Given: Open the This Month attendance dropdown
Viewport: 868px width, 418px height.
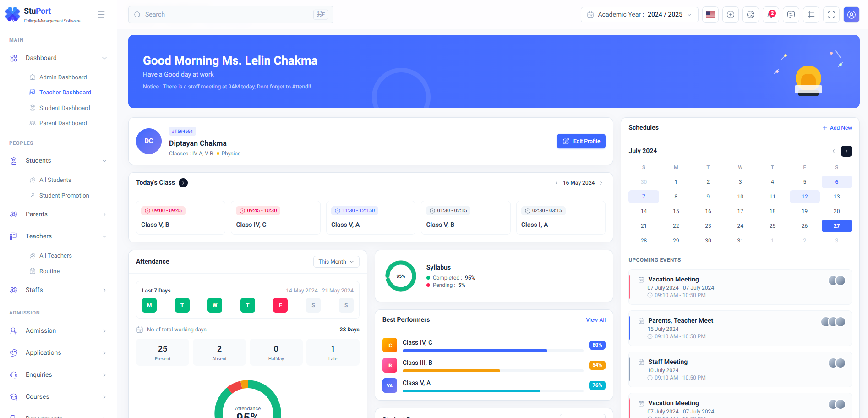Looking at the screenshot, I should coord(336,262).
